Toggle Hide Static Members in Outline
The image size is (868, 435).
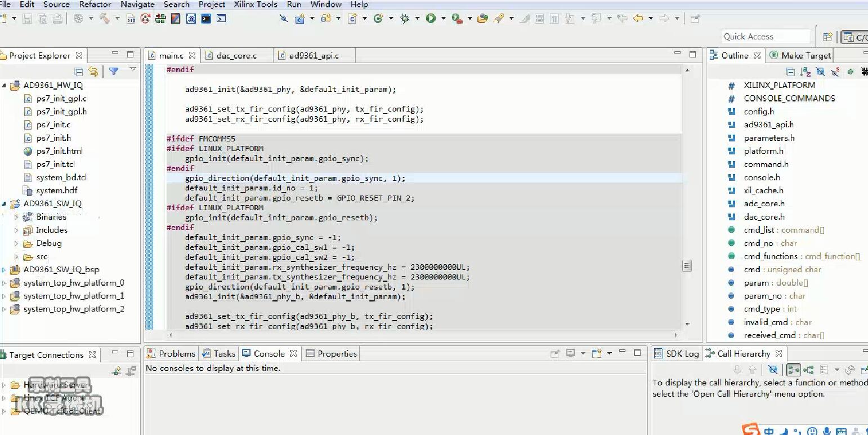[835, 72]
